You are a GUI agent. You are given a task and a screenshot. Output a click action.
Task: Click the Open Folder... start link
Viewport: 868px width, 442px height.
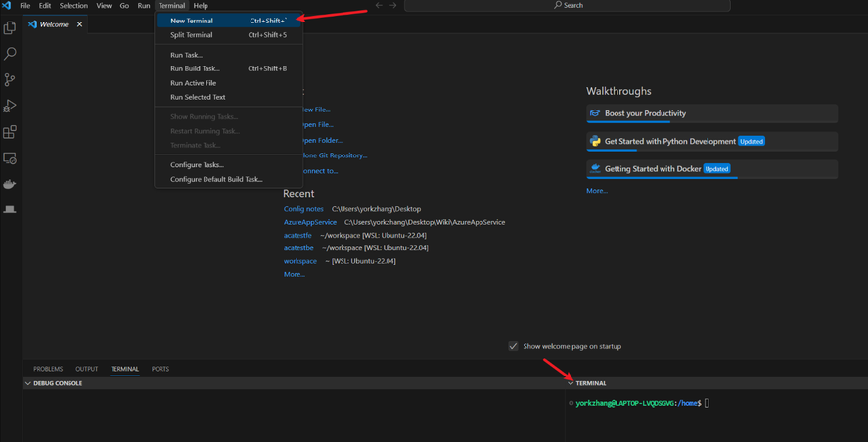(x=321, y=141)
